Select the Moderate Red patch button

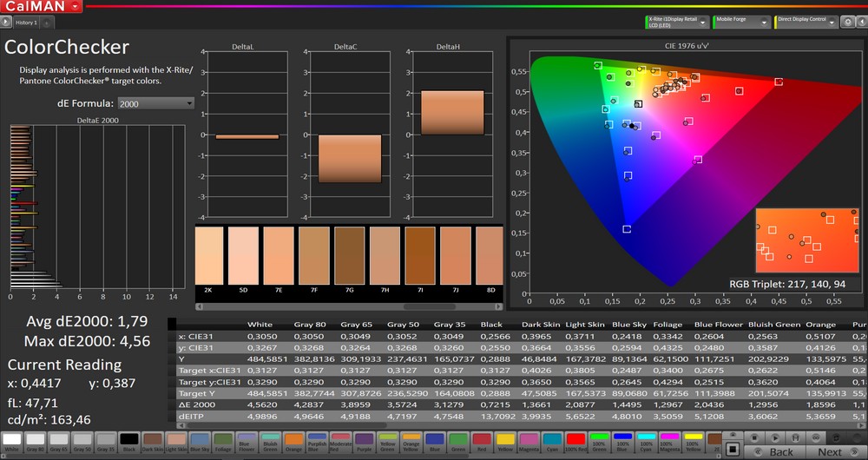[340, 443]
